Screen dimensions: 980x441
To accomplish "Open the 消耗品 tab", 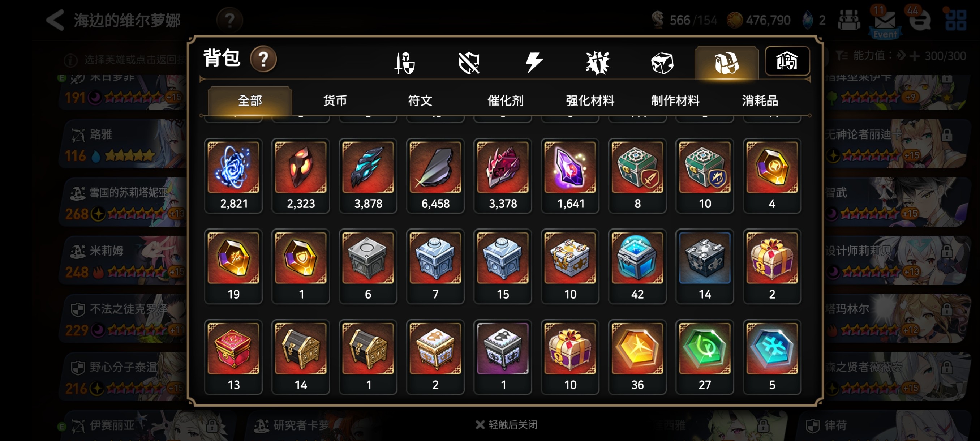I will pyautogui.click(x=760, y=100).
